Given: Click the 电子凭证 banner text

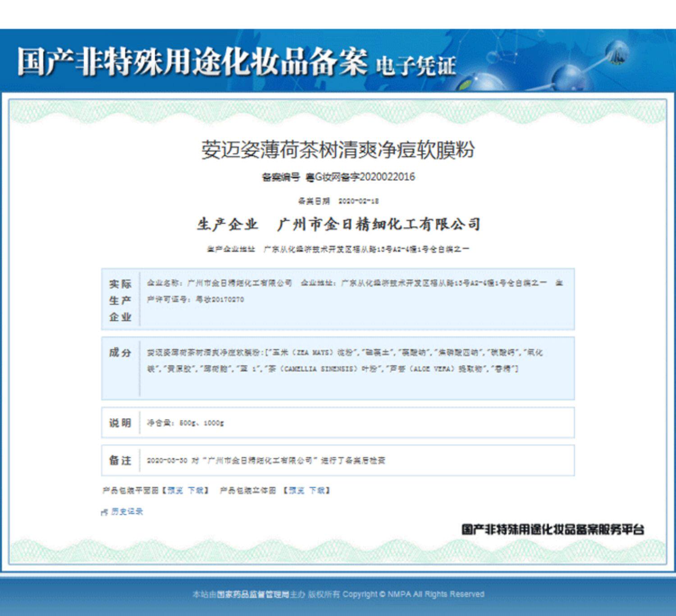Looking at the screenshot, I should click(416, 65).
